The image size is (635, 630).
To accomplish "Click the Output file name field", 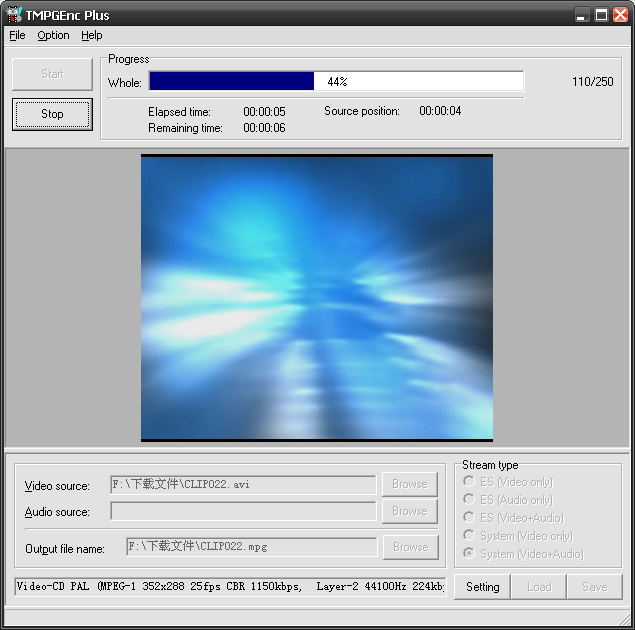I will 251,547.
